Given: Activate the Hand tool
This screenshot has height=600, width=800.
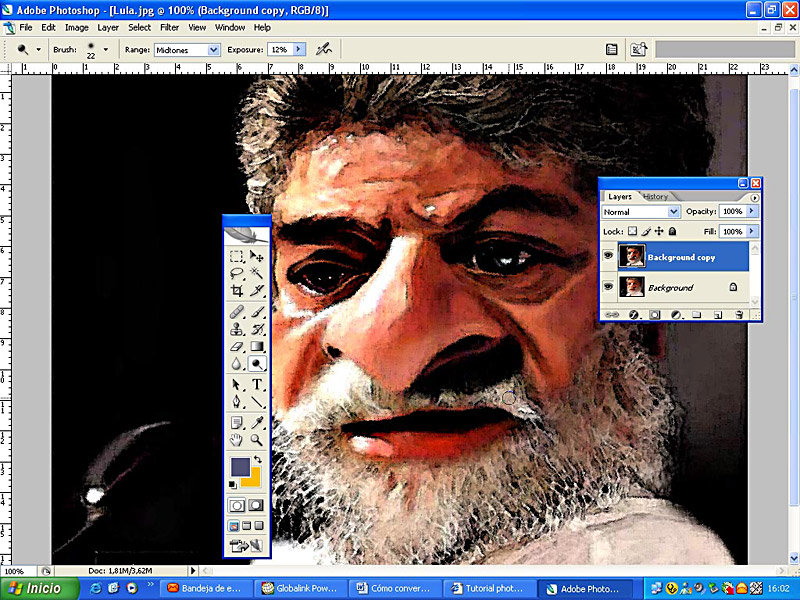Looking at the screenshot, I should point(237,439).
